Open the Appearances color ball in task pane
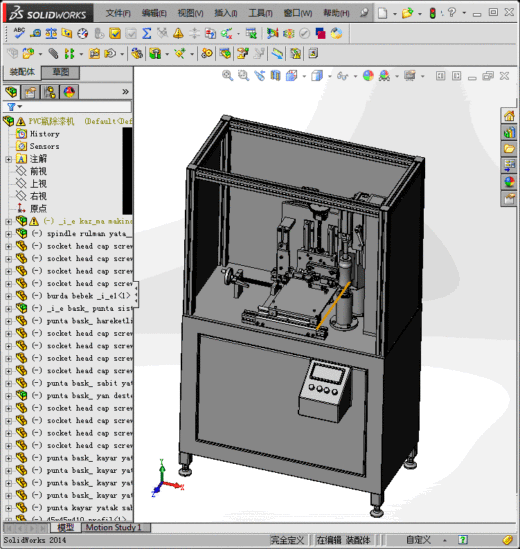This screenshot has width=520, height=549. tap(509, 182)
